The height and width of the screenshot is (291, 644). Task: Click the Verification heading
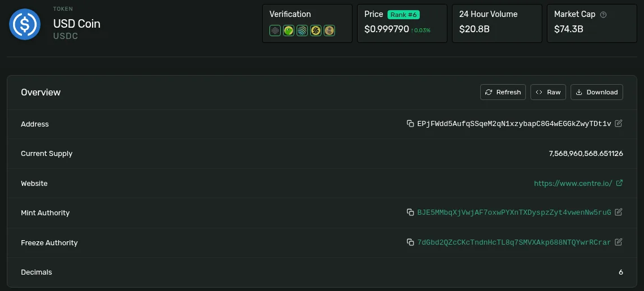(290, 14)
